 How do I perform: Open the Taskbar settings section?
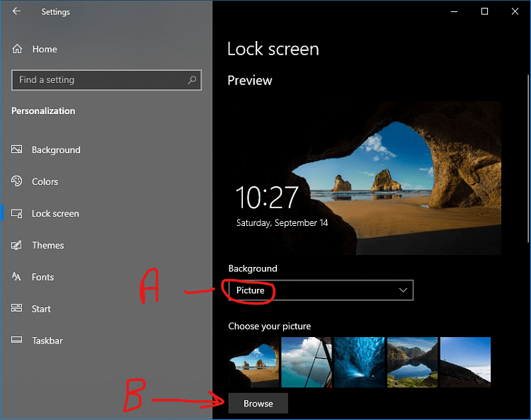[47, 341]
